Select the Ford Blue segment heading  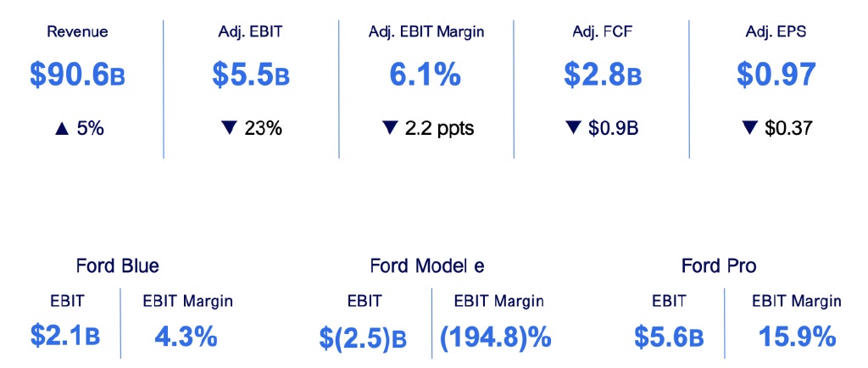tap(117, 266)
